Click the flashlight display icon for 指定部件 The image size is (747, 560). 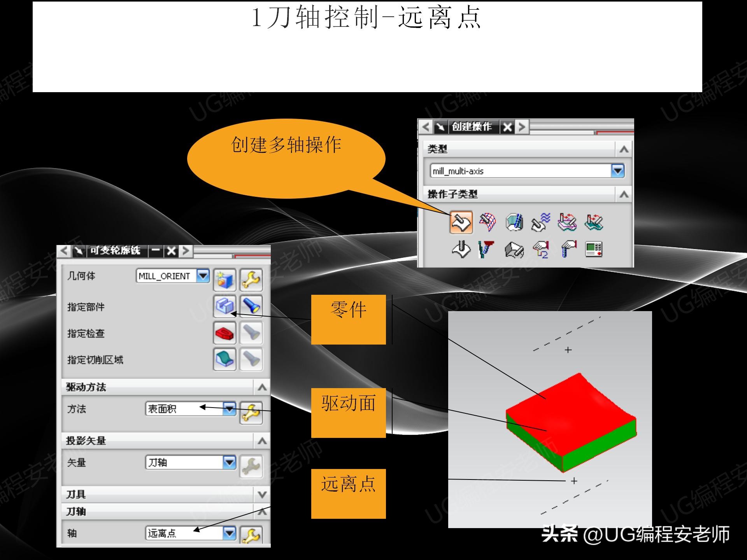click(252, 306)
